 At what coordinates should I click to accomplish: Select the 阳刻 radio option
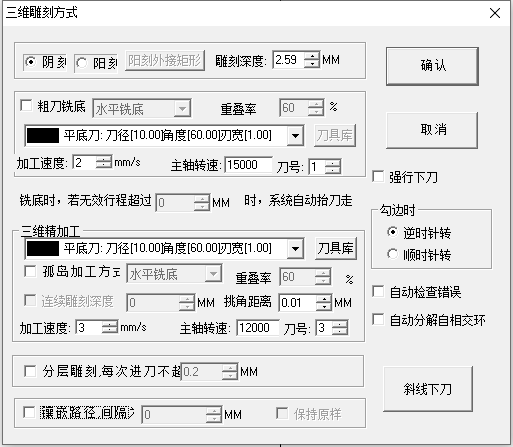point(82,63)
